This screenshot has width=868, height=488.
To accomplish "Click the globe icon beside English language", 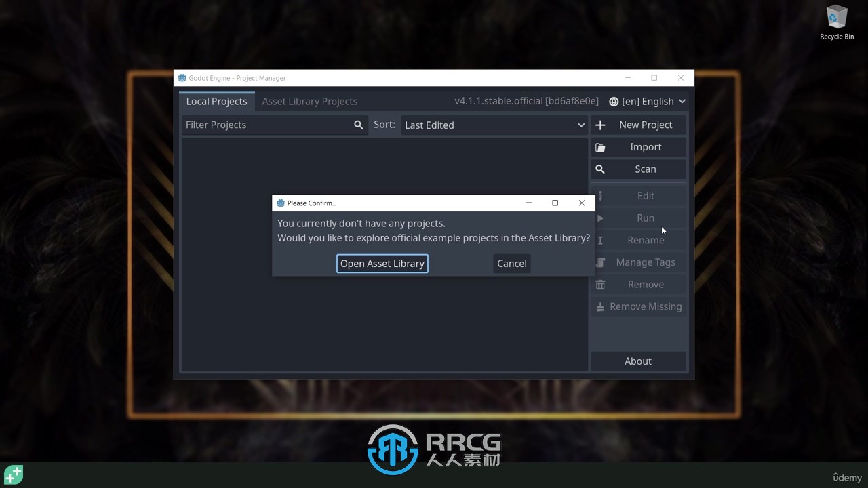I will (614, 102).
